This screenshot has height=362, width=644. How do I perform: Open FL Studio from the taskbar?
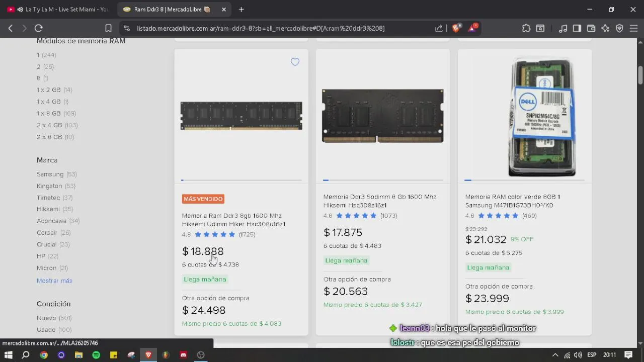(x=166, y=355)
